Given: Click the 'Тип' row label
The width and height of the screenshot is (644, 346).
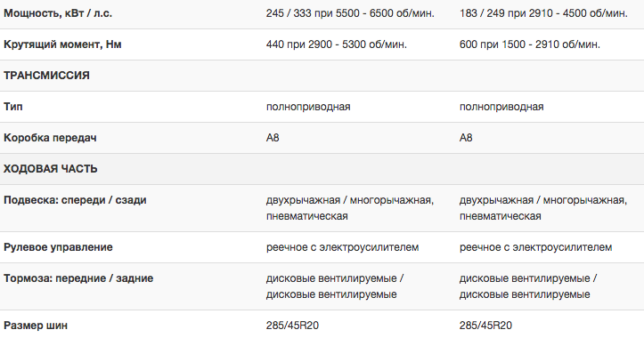Looking at the screenshot, I should coord(13,107).
